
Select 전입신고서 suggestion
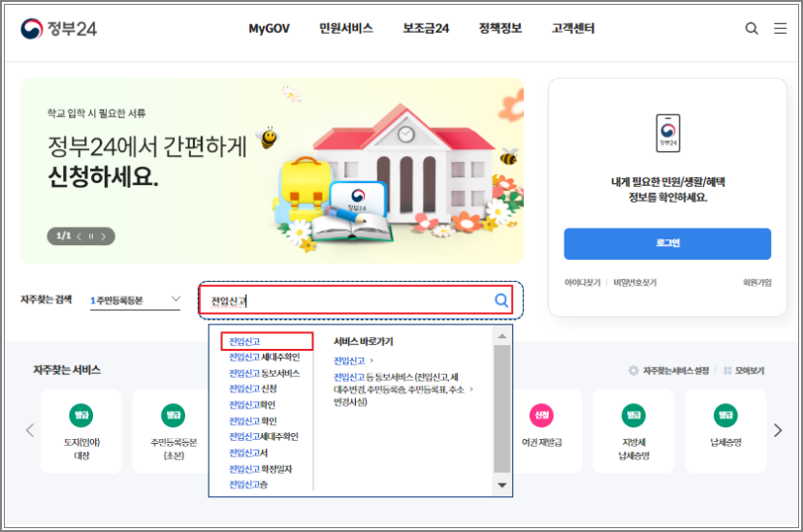click(x=248, y=453)
